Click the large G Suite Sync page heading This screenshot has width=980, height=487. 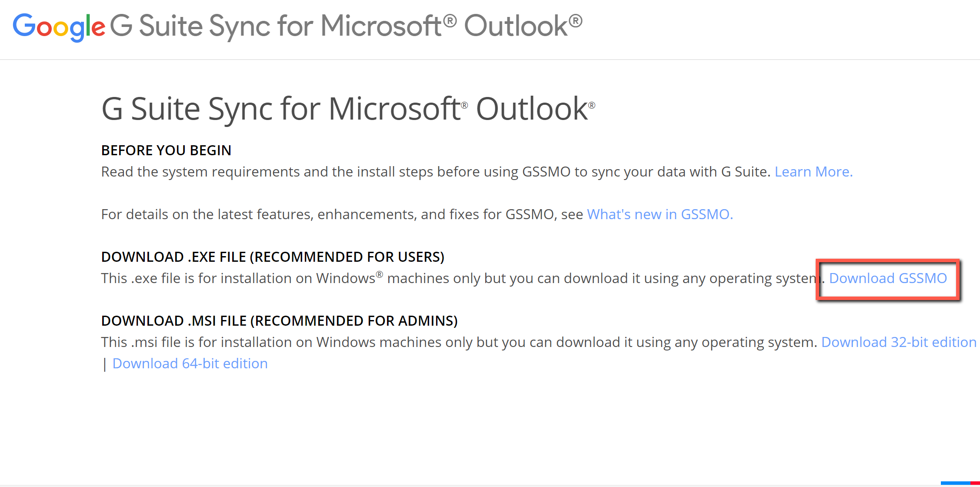tap(348, 109)
